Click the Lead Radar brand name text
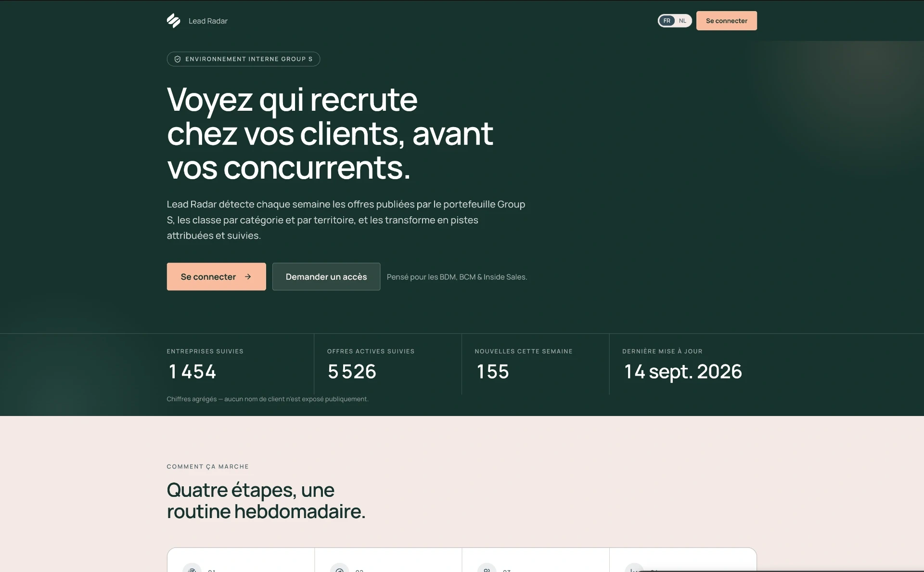 [x=208, y=21]
